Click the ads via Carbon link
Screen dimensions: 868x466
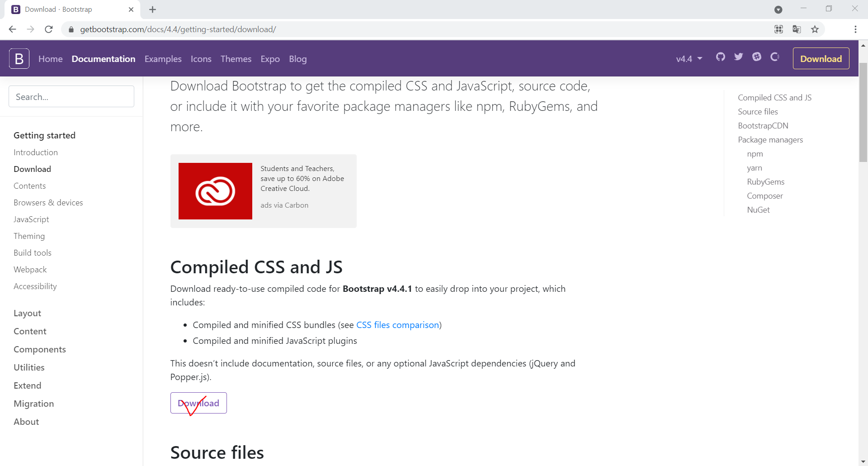[284, 205]
